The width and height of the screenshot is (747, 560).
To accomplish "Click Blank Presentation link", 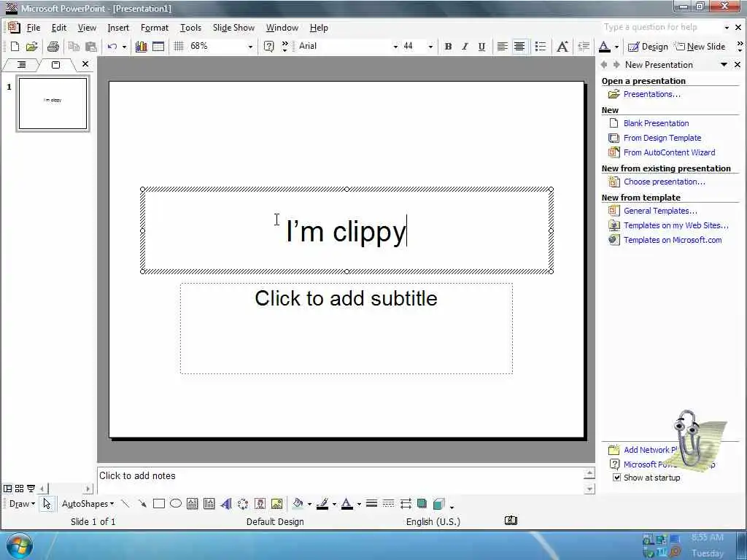I will 656,123.
